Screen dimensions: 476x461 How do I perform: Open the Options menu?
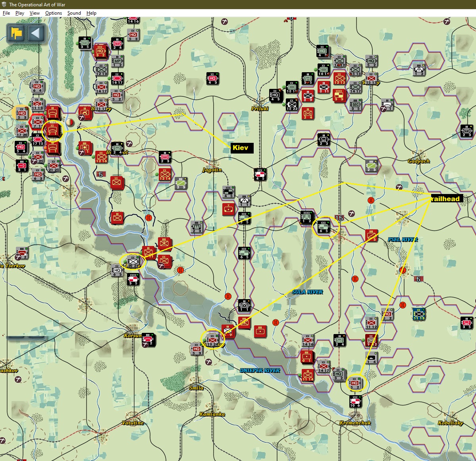54,13
